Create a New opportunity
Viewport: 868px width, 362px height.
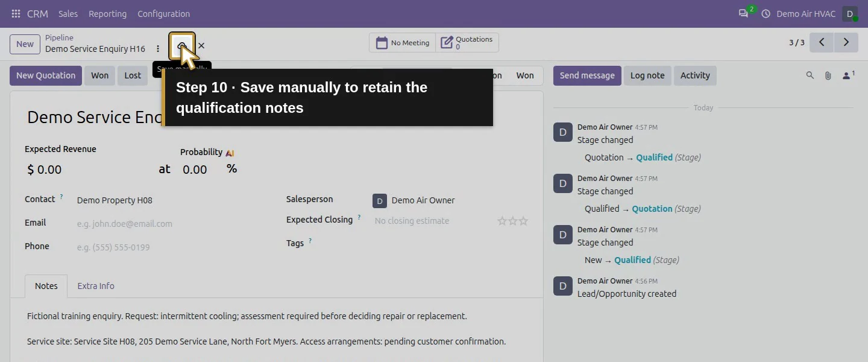pyautogui.click(x=25, y=44)
